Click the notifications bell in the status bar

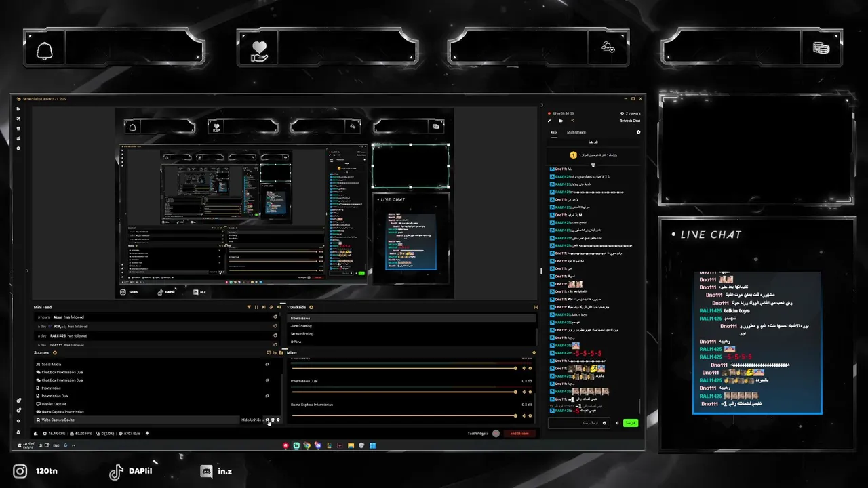pos(147,433)
